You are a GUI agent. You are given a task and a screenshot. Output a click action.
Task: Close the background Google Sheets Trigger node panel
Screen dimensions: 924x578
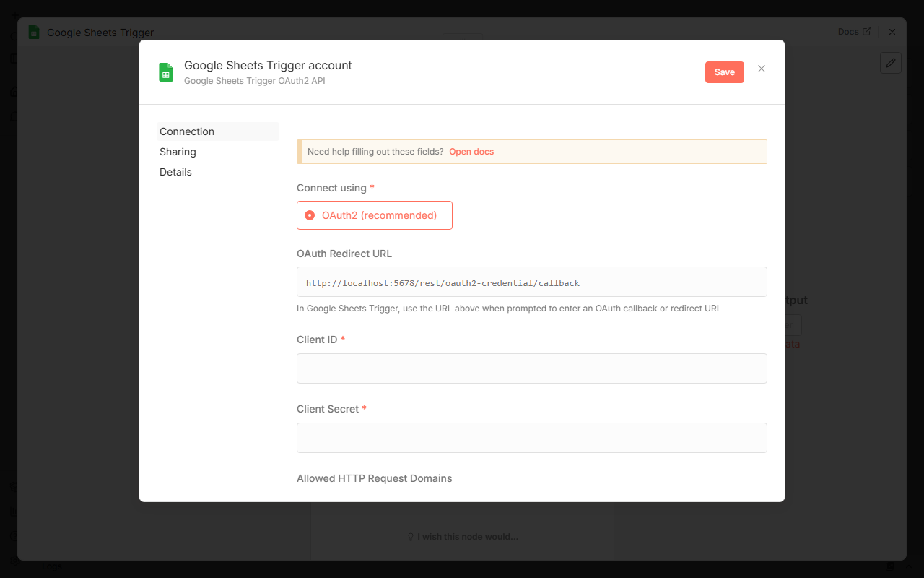(892, 32)
